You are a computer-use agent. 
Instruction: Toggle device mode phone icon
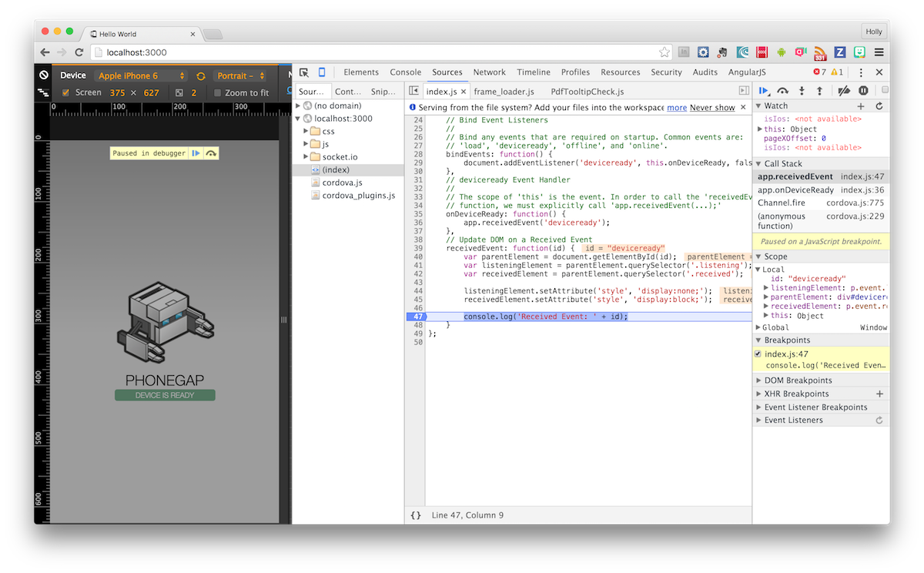[x=322, y=72]
